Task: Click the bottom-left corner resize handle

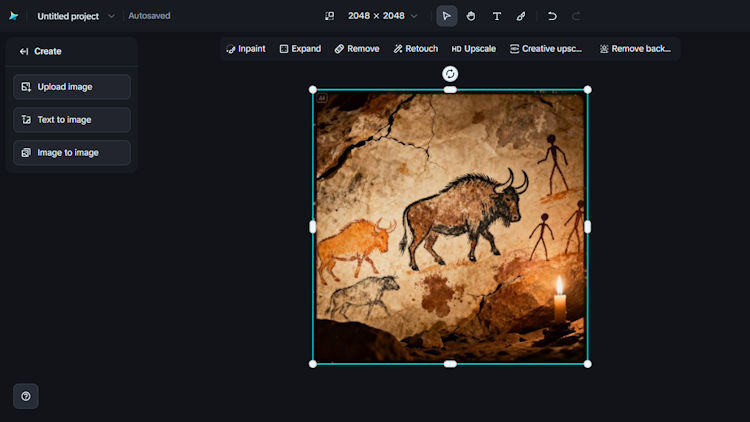Action: pos(313,364)
